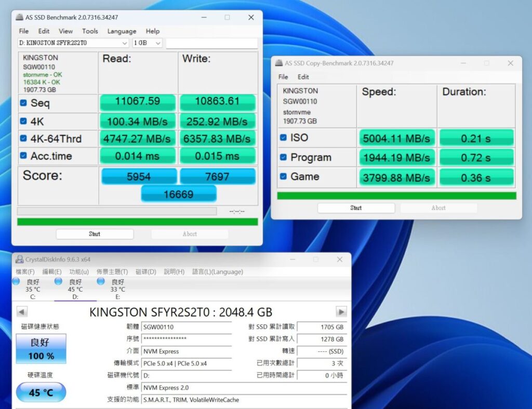Image resolution: width=532 pixels, height=409 pixels.
Task: Click the standard field showing NVM Express 2.0
Action: tap(244, 388)
